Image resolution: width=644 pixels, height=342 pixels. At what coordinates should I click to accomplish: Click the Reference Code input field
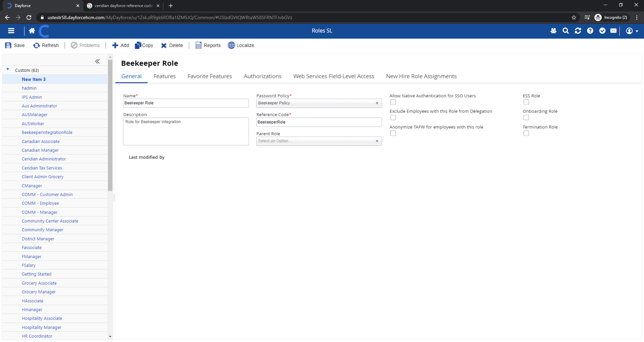[319, 122]
